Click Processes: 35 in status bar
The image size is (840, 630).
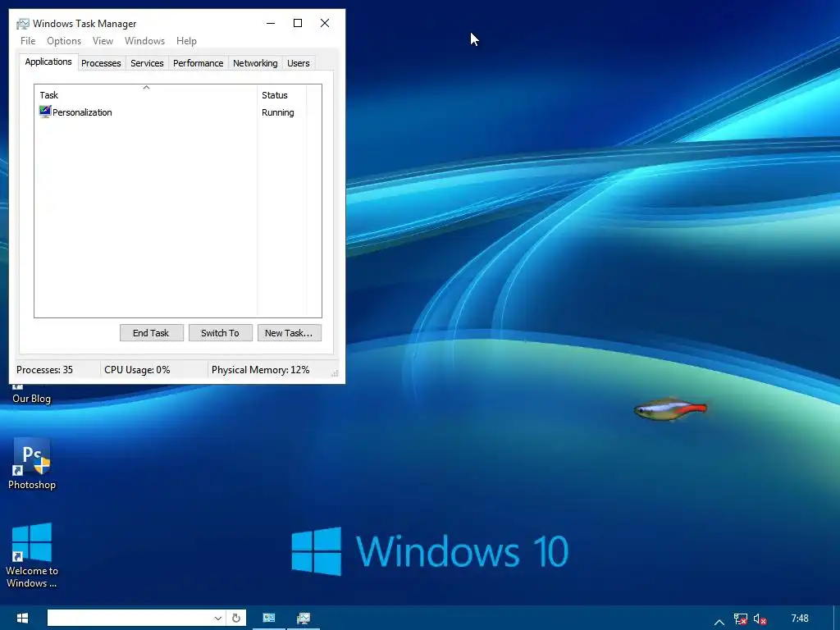tap(44, 370)
